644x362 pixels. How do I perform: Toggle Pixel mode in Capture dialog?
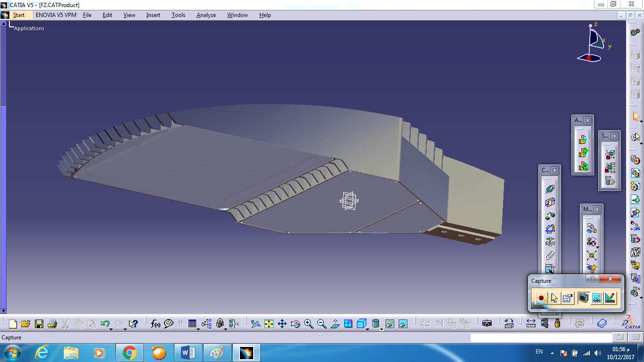pyautogui.click(x=597, y=298)
